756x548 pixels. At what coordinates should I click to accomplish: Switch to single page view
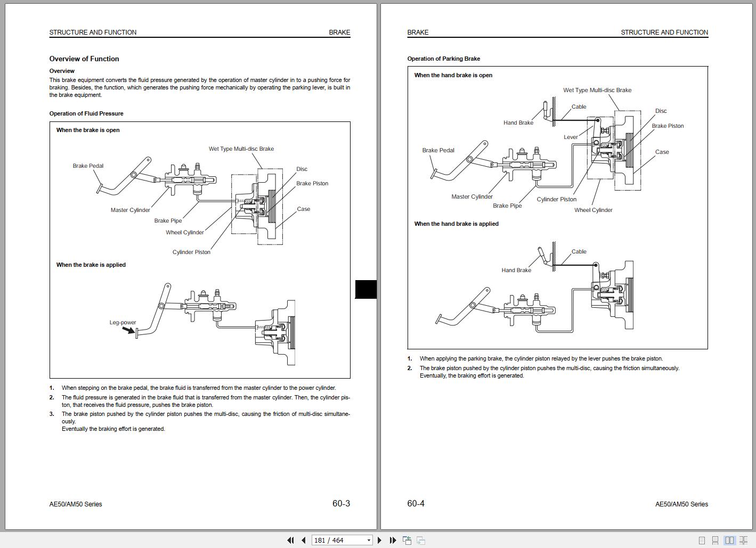(x=702, y=540)
